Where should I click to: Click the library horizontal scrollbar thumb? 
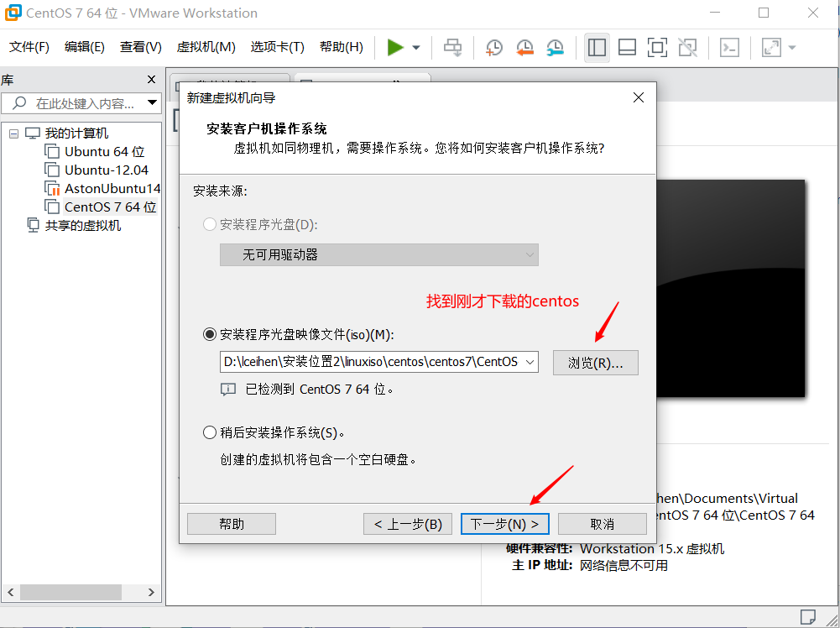[70, 592]
